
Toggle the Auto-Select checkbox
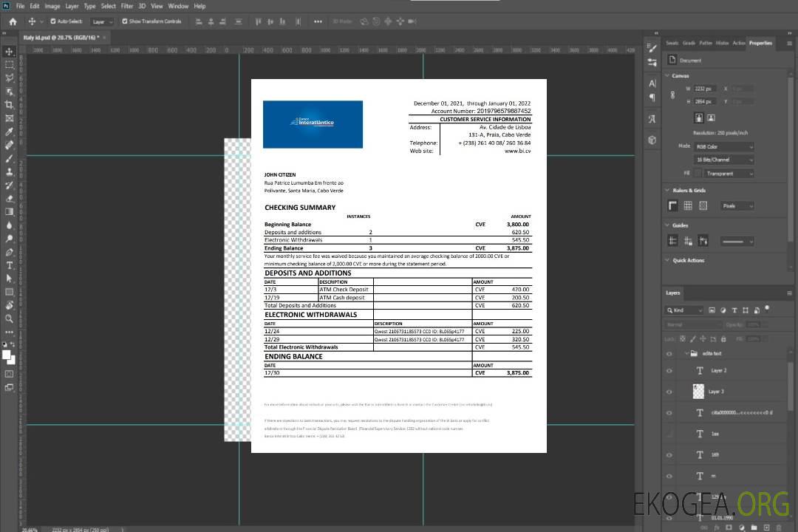(x=53, y=21)
